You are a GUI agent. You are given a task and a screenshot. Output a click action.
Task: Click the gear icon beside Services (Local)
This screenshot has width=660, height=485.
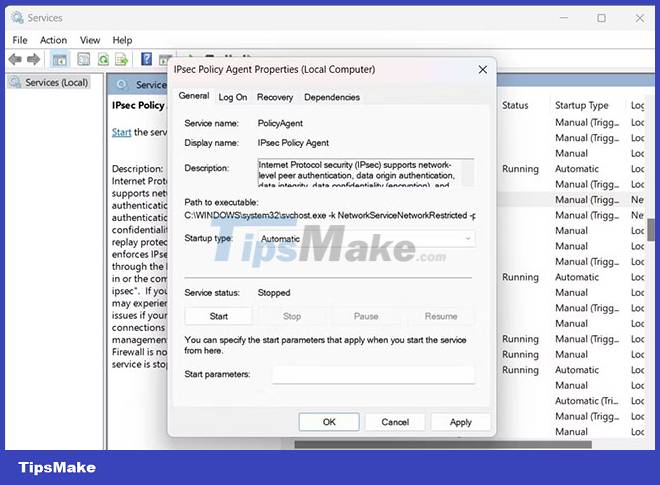15,82
